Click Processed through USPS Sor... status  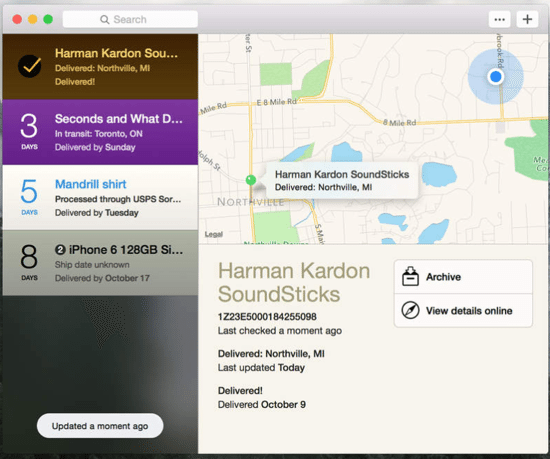(x=118, y=199)
